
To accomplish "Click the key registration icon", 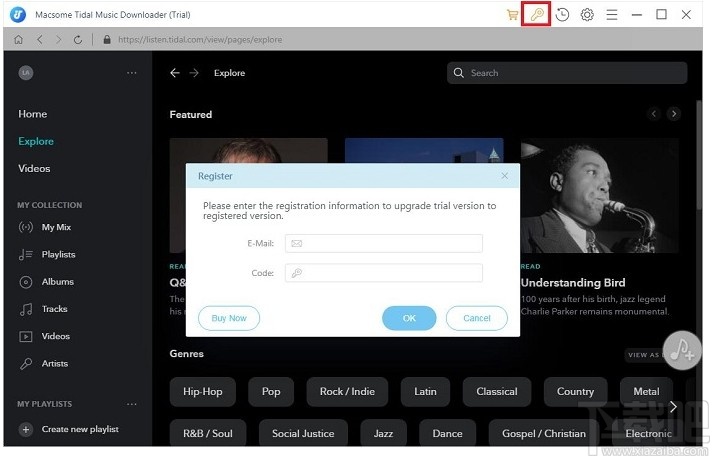I will click(537, 15).
